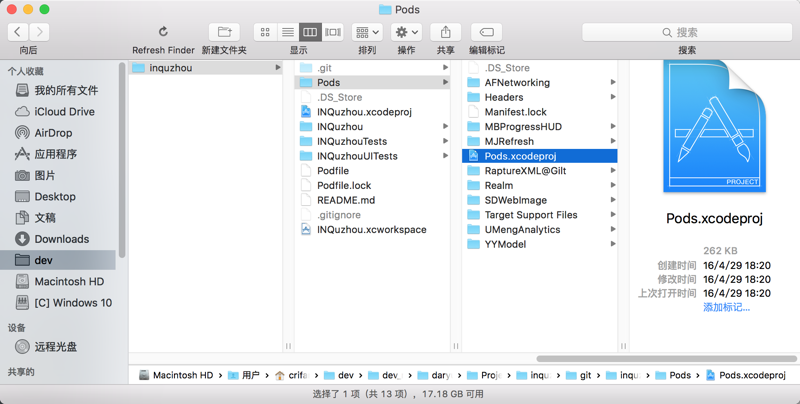Select the YYModel folder
The width and height of the screenshot is (800, 404).
pos(540,244)
